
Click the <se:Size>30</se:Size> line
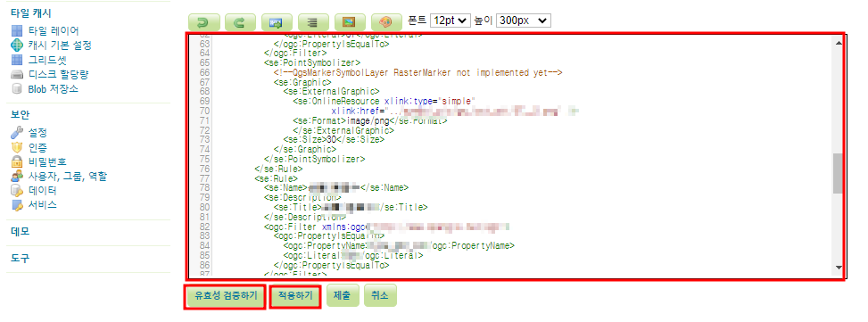pyautogui.click(x=334, y=139)
